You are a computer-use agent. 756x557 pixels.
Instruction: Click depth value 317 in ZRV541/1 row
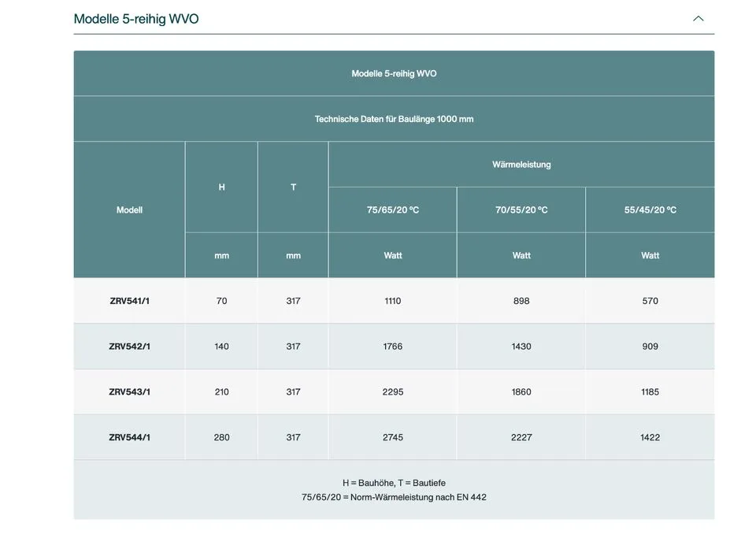pyautogui.click(x=293, y=301)
